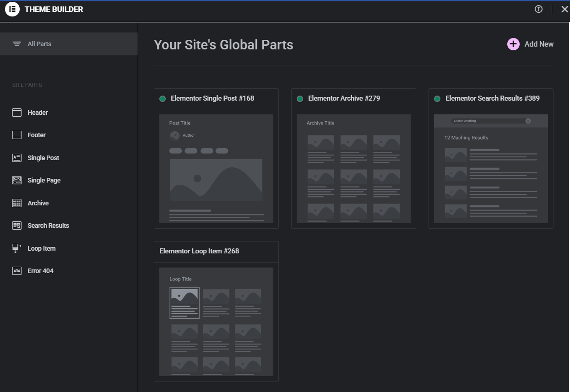Click the Your Site's Global Parts heading
Image resolution: width=570 pixels, height=392 pixels.
(223, 44)
